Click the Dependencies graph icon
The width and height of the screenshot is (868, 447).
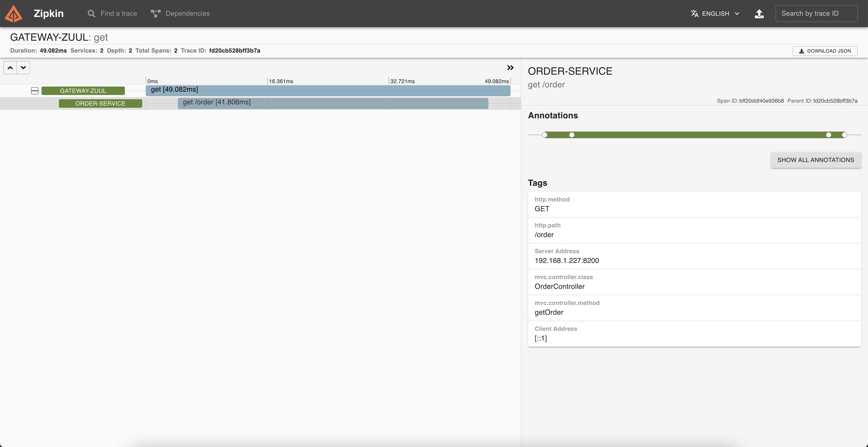155,14
